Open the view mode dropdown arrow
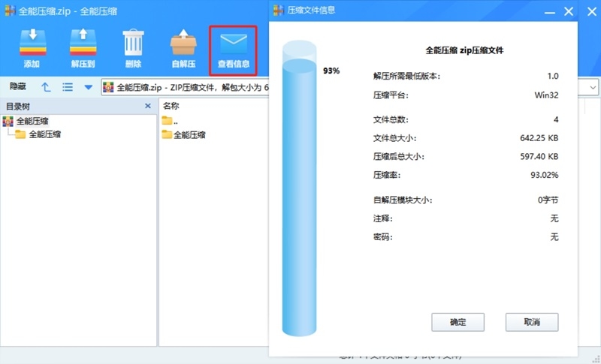Viewport: 601px width, 364px height. pos(89,88)
